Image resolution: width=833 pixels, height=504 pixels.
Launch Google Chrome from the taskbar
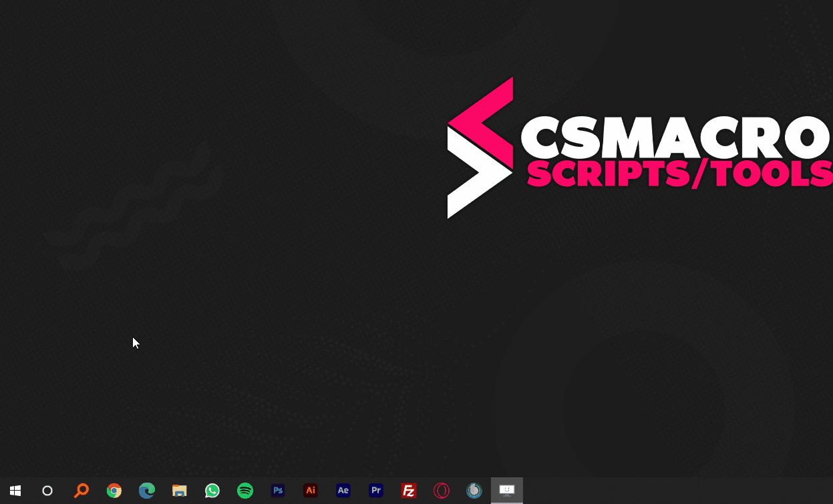pos(114,491)
